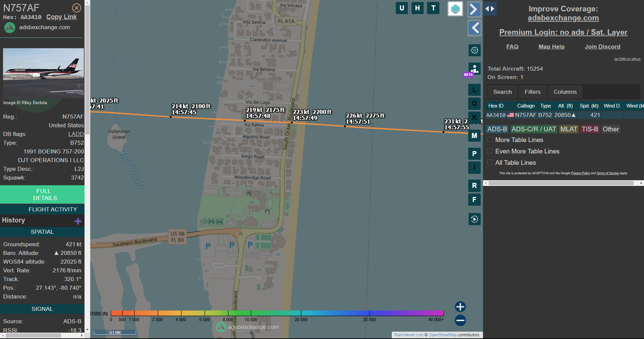Sort table by Hex ID column
Screen dimensions: 644x339
496,106
